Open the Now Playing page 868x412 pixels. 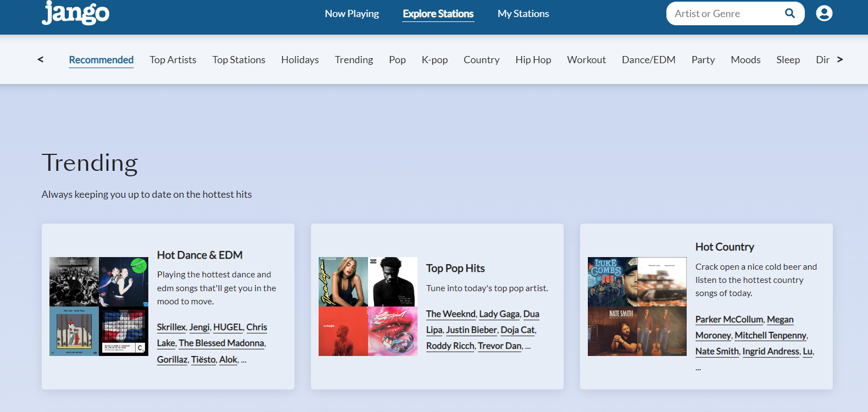tap(352, 14)
